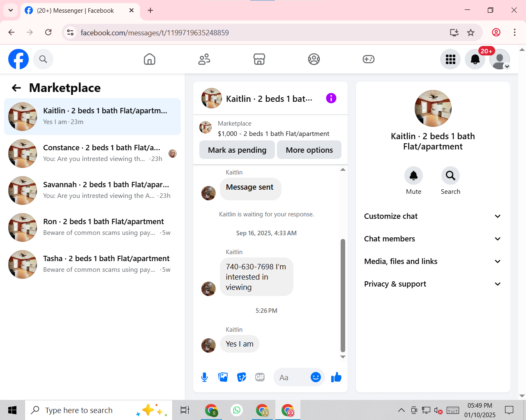Go to the Home feed icon
526x420 pixels.
coord(150,59)
